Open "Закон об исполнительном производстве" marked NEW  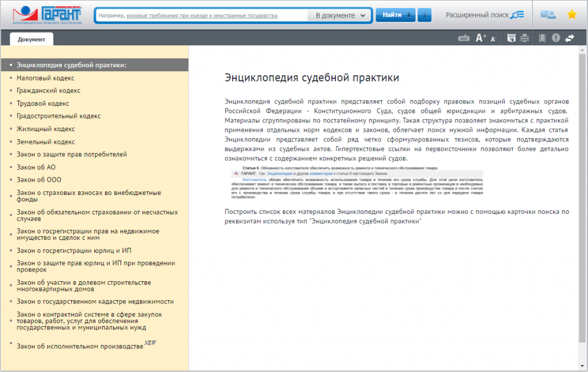click(x=80, y=346)
